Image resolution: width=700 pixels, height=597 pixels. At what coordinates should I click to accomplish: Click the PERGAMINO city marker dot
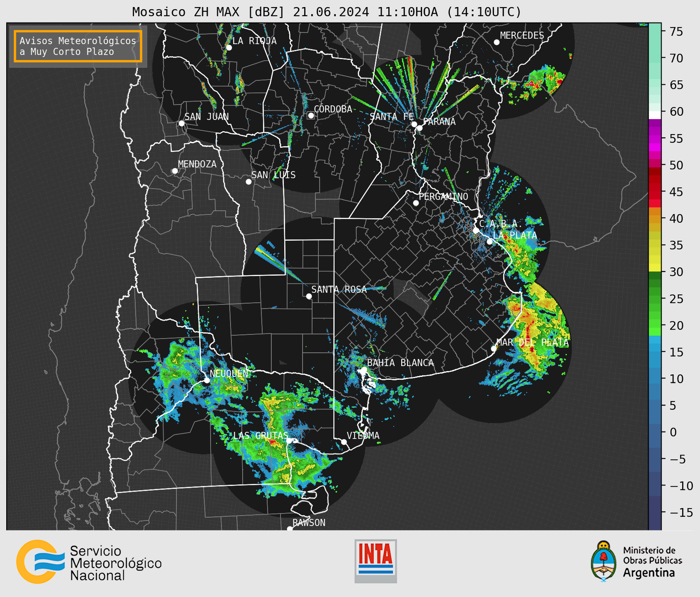tap(416, 203)
